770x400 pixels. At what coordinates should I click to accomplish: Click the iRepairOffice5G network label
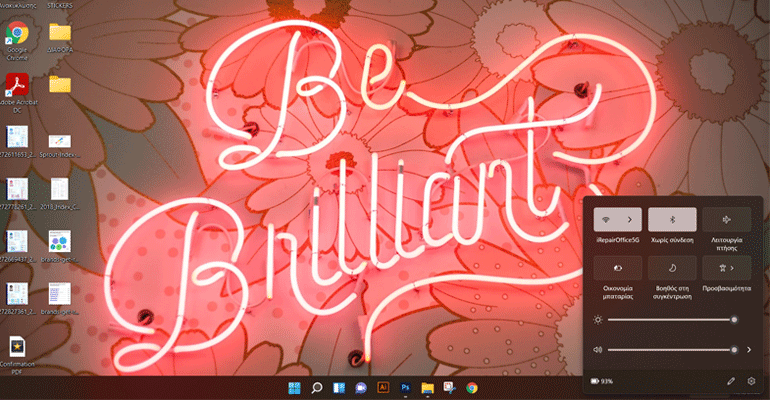pyautogui.click(x=618, y=240)
